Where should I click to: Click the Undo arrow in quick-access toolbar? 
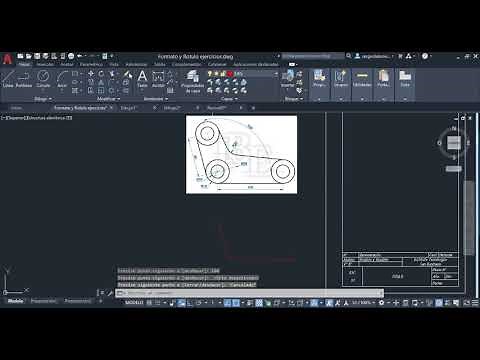click(x=80, y=56)
